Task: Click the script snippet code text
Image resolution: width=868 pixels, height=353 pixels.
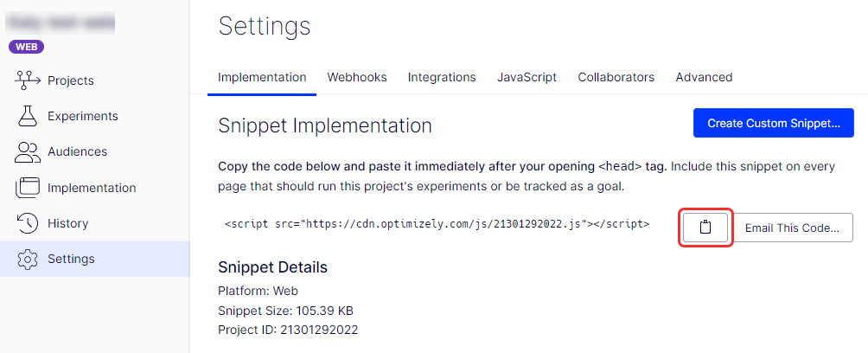Action: (x=437, y=224)
